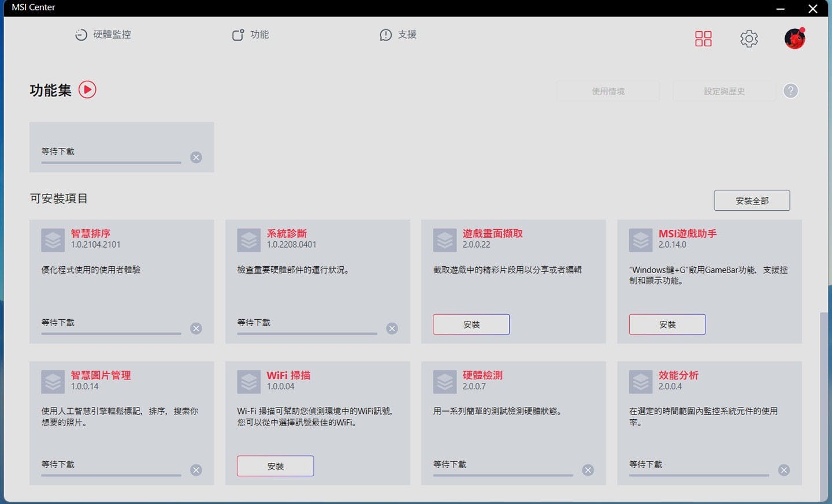Screen dimensions: 832x504
Task: Click the 系統診斷 download progress bar
Action: coord(307,333)
